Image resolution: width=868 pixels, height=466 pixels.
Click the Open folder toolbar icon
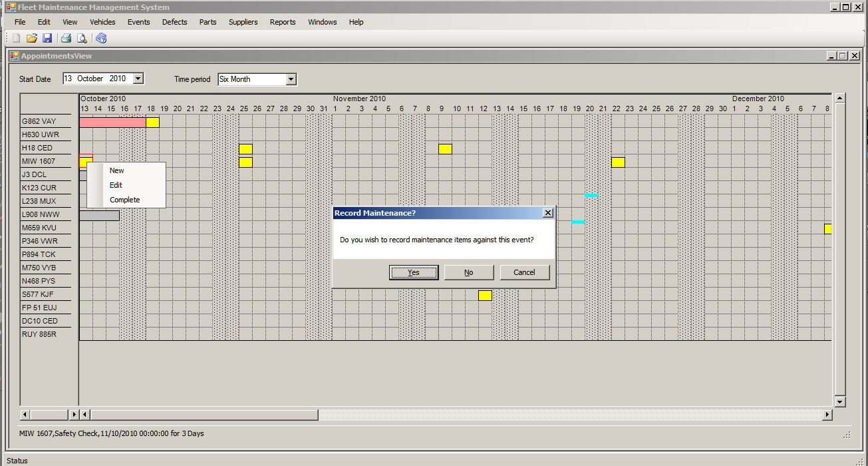(x=31, y=38)
